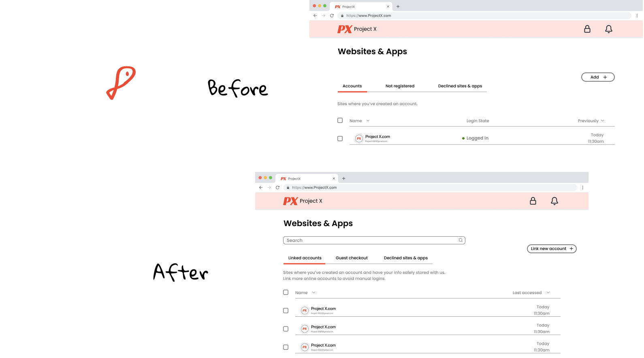Image resolution: width=644 pixels, height=358 pixels.
Task: Tick the select-all checkbox in the top table header
Action: point(340,121)
